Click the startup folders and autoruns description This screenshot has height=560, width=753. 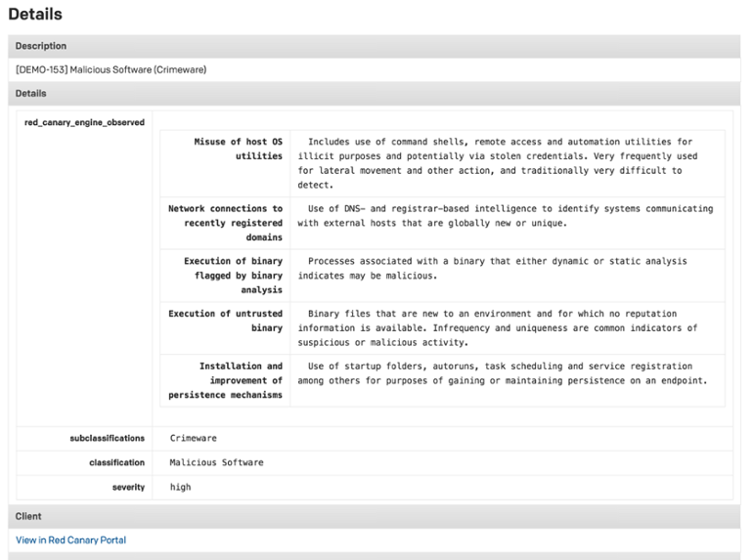[502, 373]
